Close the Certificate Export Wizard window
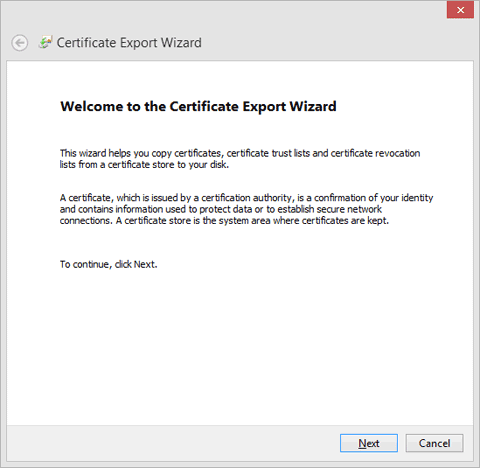Screen dimensions: 480x468 click(460, 10)
